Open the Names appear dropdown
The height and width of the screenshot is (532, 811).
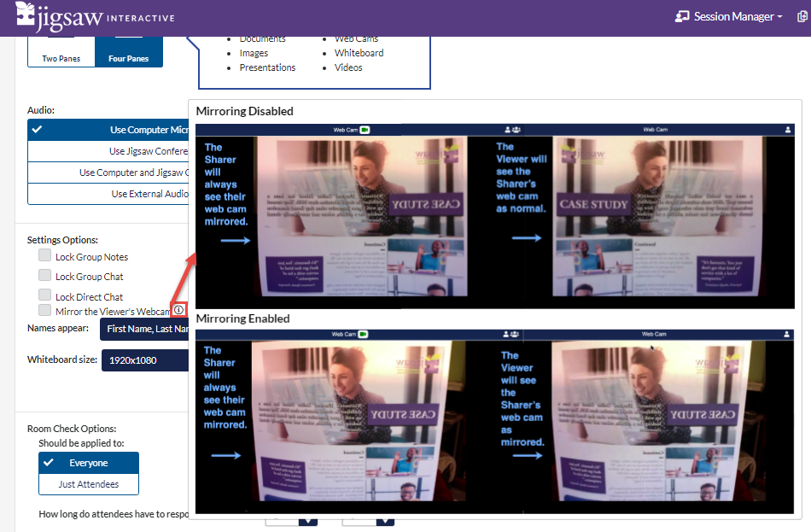[145, 330]
